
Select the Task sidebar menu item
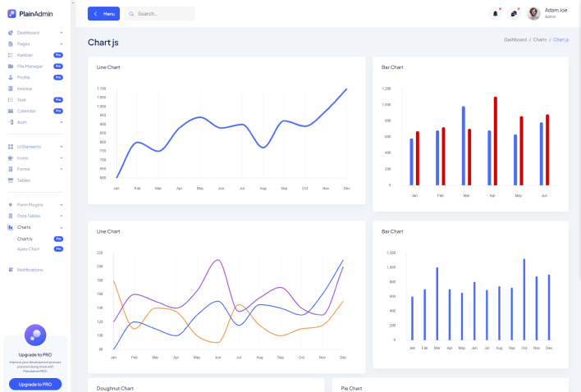coord(22,99)
